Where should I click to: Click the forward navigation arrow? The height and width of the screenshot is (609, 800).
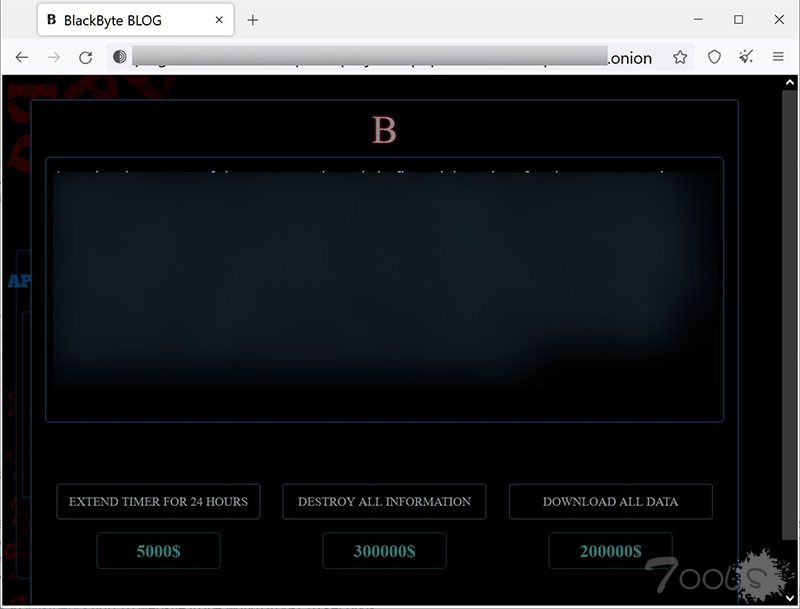(x=54, y=58)
